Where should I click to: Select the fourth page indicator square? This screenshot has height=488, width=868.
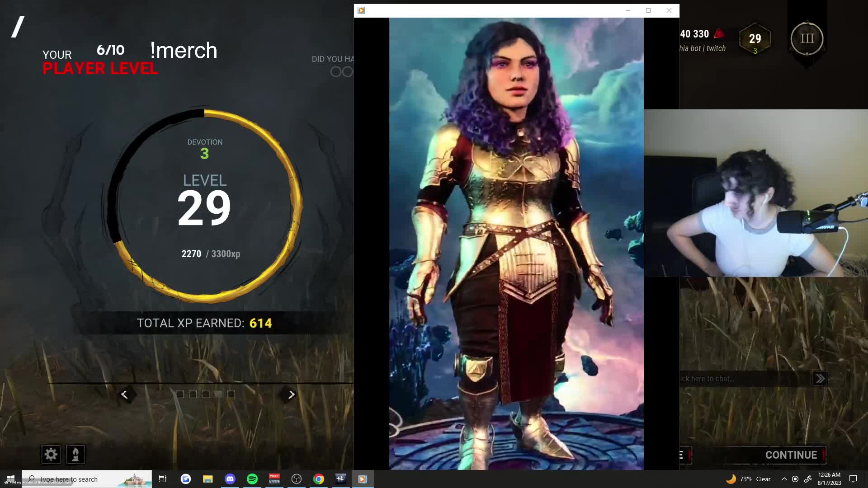tap(218, 394)
